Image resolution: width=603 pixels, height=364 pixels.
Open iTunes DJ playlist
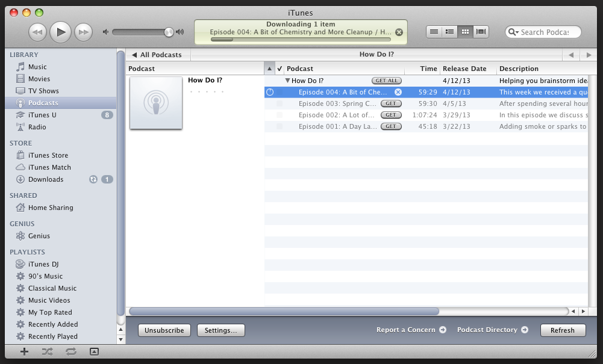tap(43, 264)
